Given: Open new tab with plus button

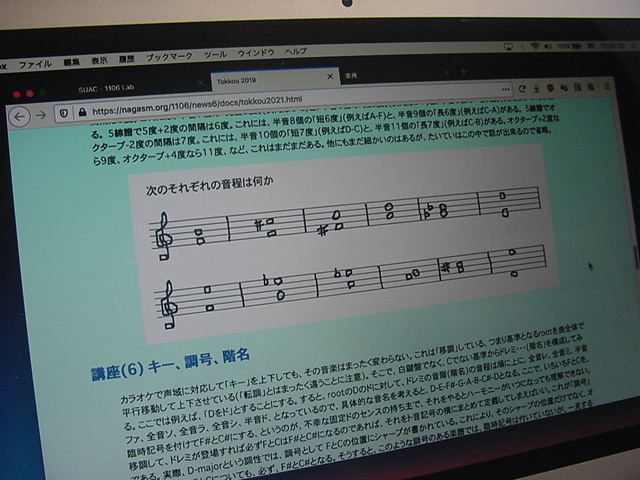Looking at the screenshot, I should [x=463, y=72].
